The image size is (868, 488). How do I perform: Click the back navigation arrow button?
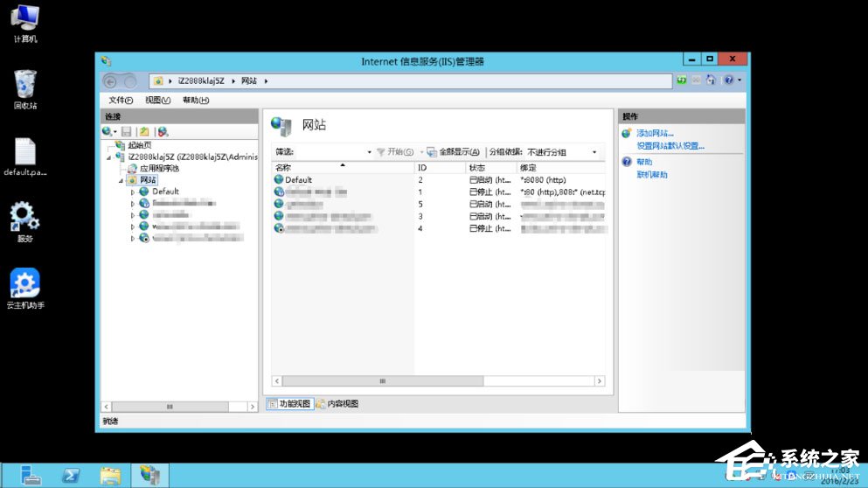click(111, 81)
